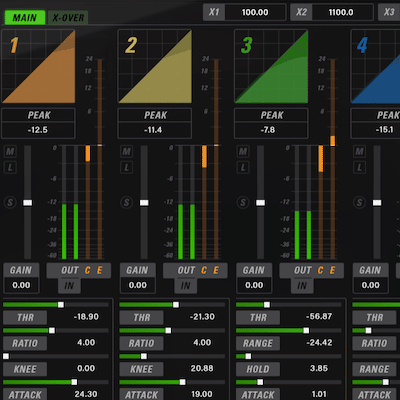Viewport: 400px width, 400px height.
Task: Switch to the X-OVER tab
Action: click(x=68, y=17)
